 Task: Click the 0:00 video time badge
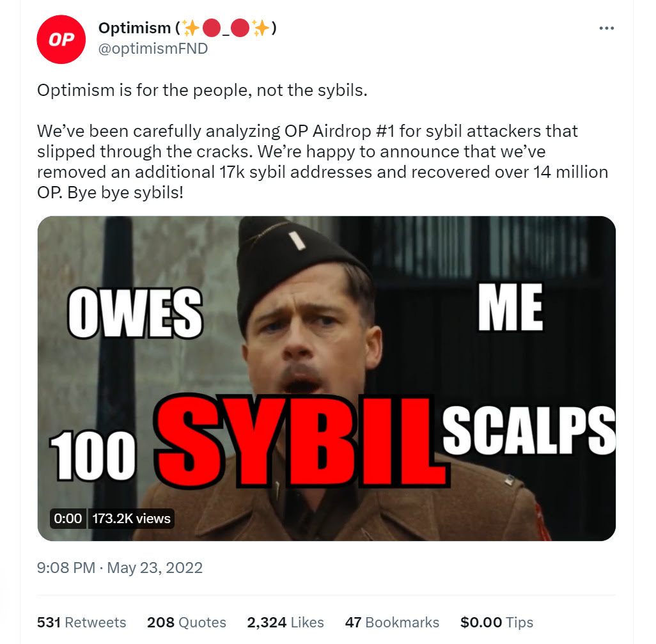coord(68,519)
